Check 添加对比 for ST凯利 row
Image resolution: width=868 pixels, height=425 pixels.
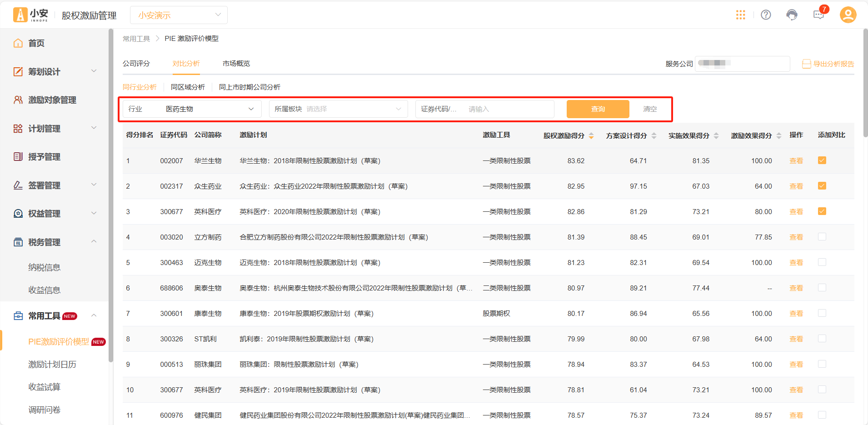pyautogui.click(x=822, y=339)
